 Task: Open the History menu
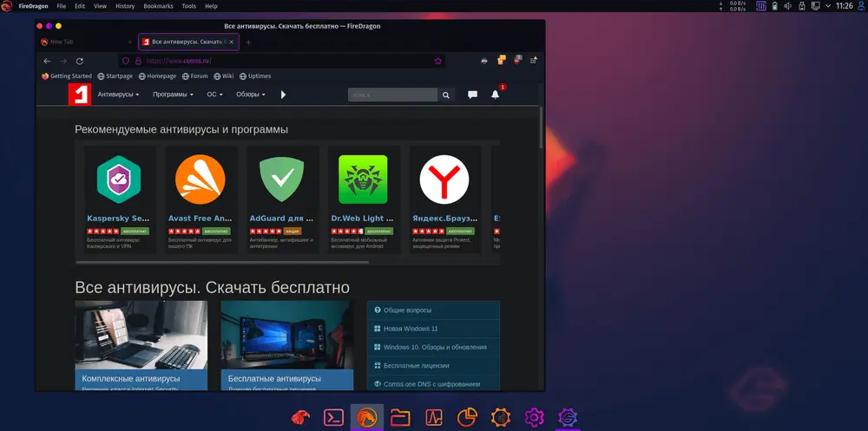pyautogui.click(x=125, y=6)
